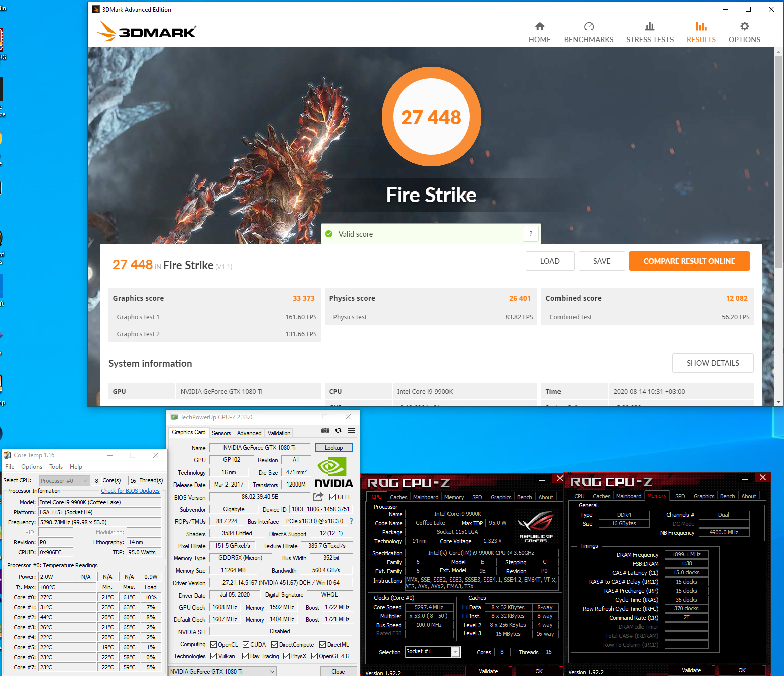Open GPU selection dropdown in GPU-Z
The image size is (784, 676).
click(x=222, y=672)
